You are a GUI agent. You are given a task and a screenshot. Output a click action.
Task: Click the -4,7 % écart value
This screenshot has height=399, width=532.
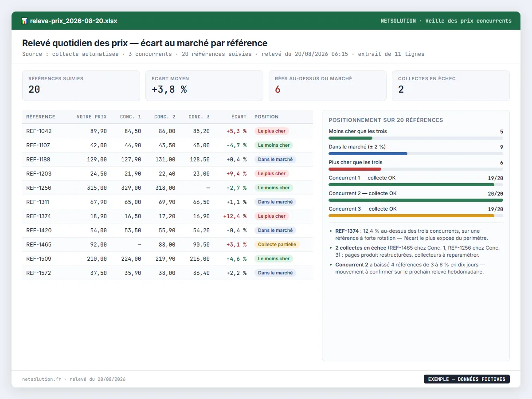point(236,145)
